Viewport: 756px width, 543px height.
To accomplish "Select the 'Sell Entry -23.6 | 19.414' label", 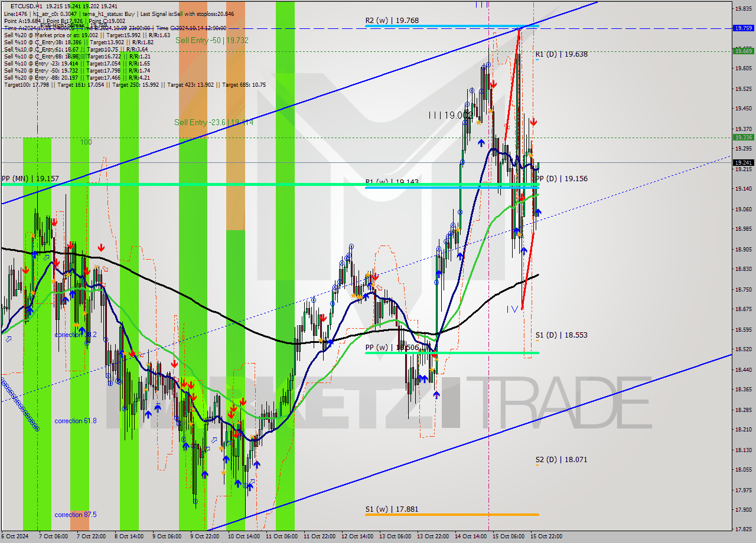I will pos(214,122).
